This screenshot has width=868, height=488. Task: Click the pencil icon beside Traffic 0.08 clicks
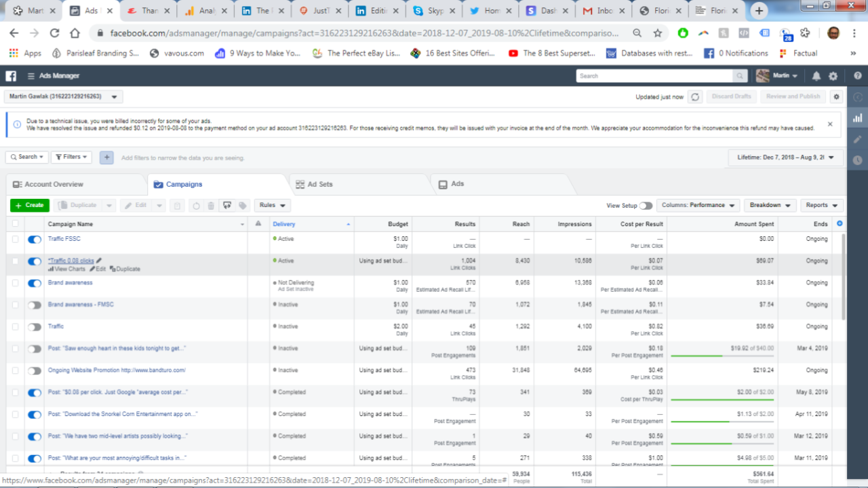click(x=99, y=261)
